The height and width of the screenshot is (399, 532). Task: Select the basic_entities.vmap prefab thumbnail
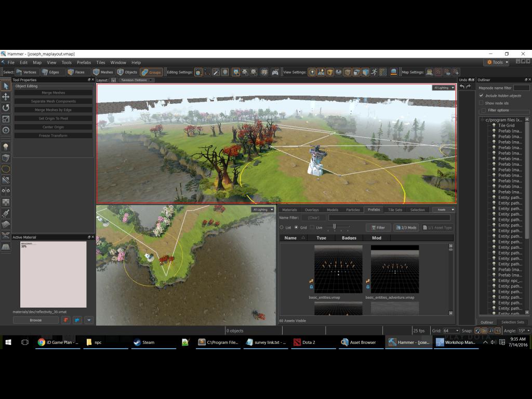tap(338, 269)
